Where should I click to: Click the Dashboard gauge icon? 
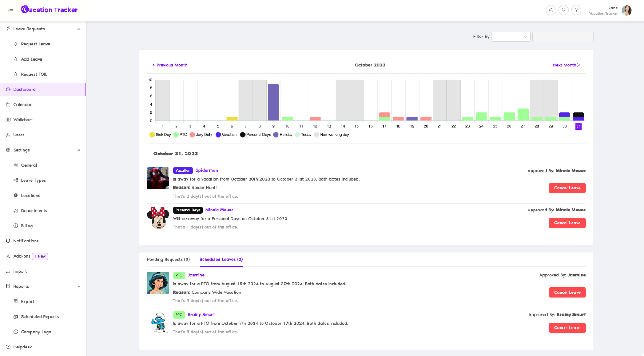click(x=8, y=89)
